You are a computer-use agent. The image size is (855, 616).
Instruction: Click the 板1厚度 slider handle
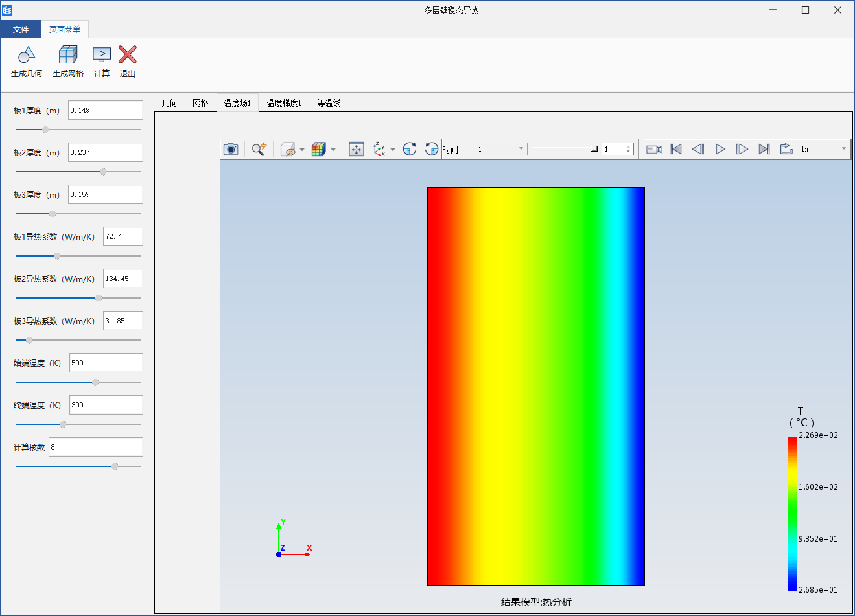[45, 130]
